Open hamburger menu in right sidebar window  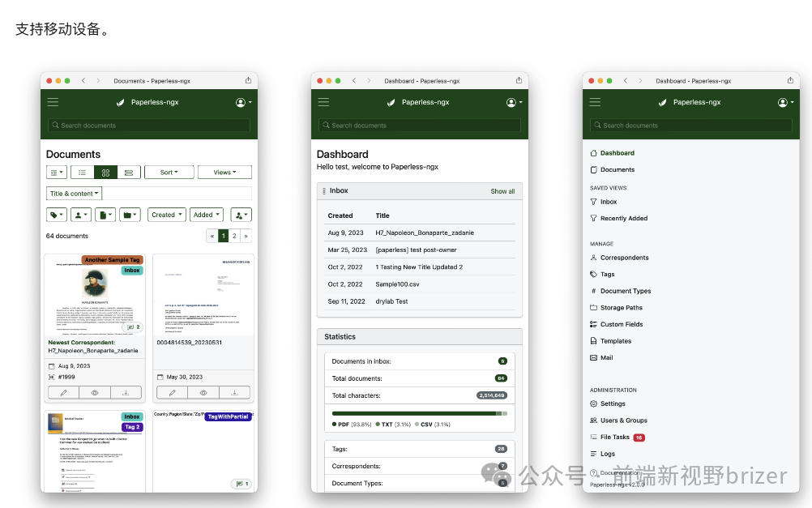click(595, 102)
